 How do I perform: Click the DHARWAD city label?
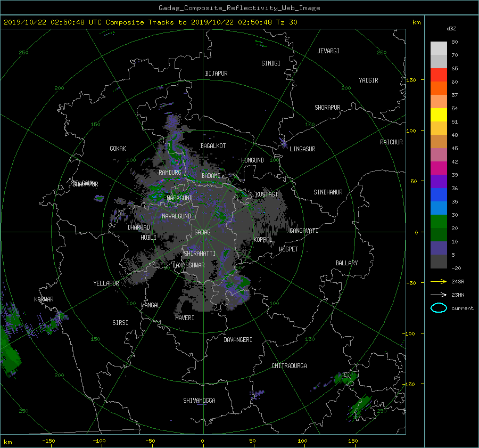(x=138, y=227)
